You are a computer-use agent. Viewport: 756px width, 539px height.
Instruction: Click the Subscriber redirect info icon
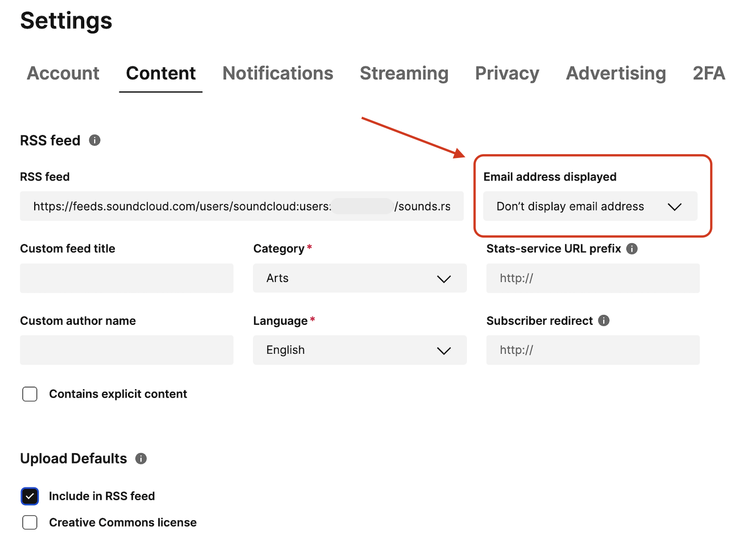603,321
